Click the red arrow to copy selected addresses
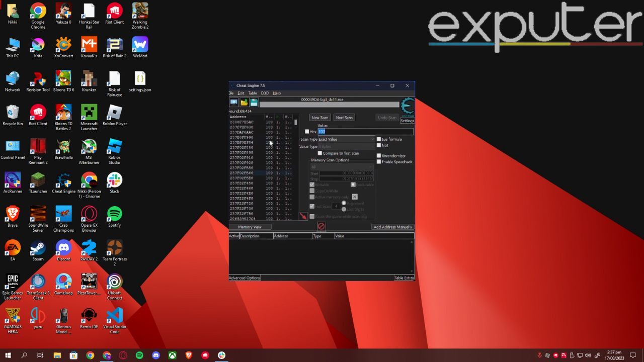Viewport: 644px width, 362px height. point(303,216)
